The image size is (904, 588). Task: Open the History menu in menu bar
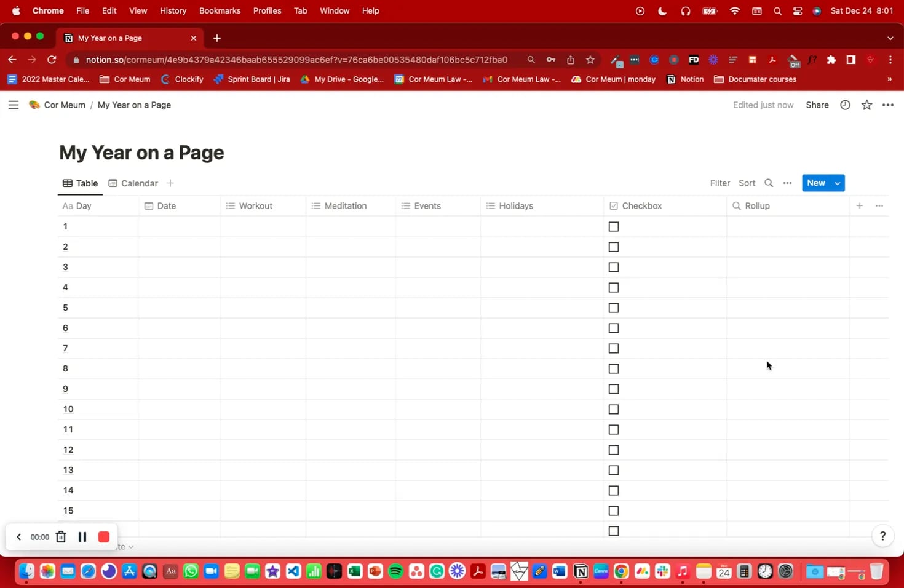coord(173,10)
